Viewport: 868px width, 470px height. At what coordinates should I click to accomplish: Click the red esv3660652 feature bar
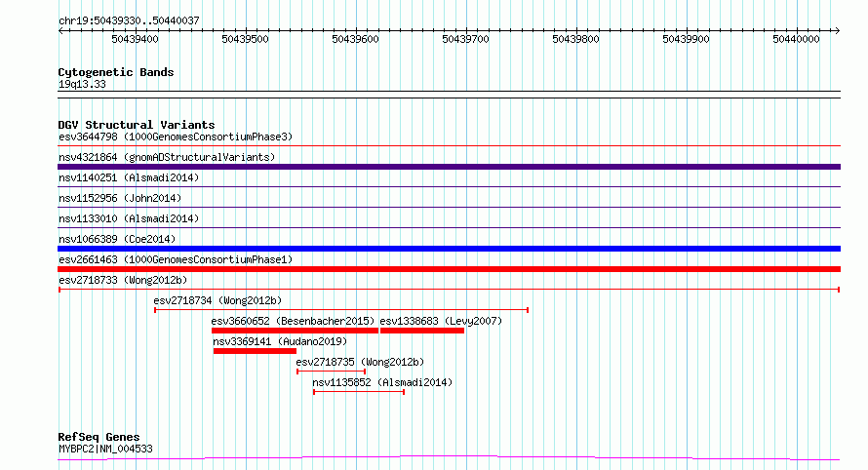coord(295,331)
